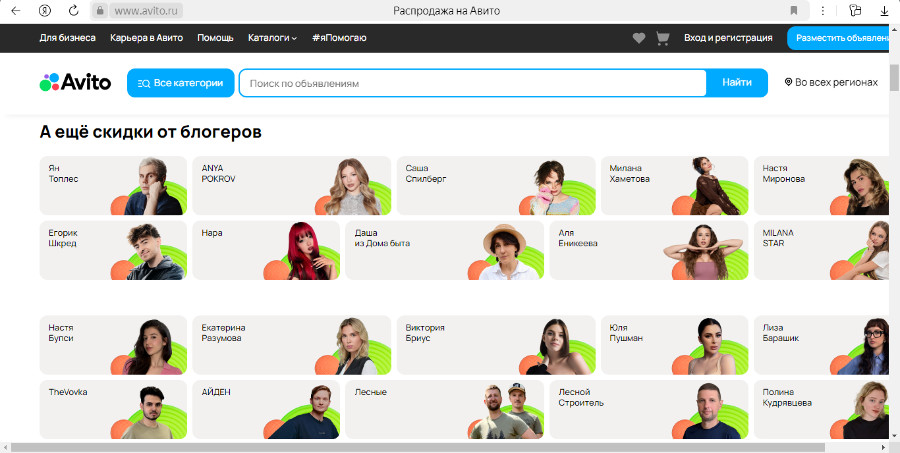Expand the Каталоги dropdown
Viewport: 900px width, 453px height.
click(x=273, y=38)
